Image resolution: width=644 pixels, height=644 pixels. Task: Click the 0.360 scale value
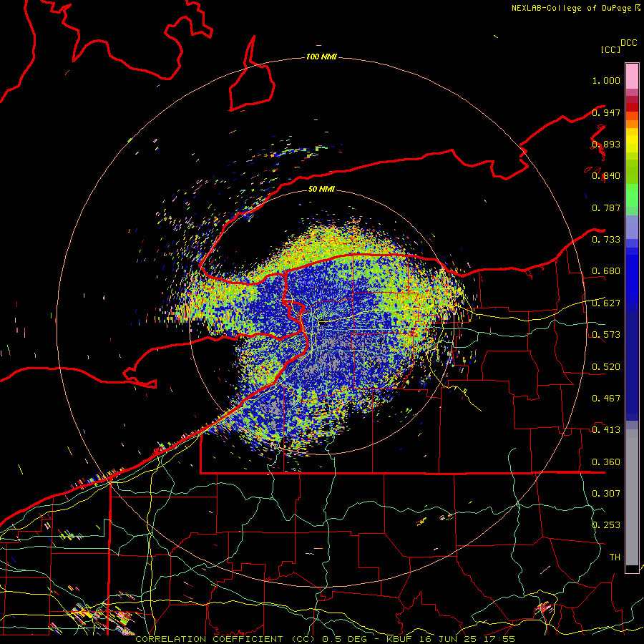606,462
